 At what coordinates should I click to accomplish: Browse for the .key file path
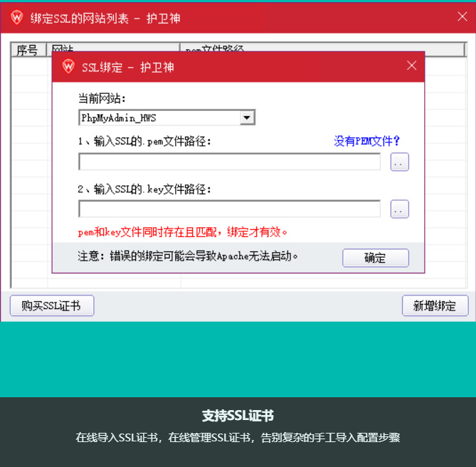click(x=399, y=209)
